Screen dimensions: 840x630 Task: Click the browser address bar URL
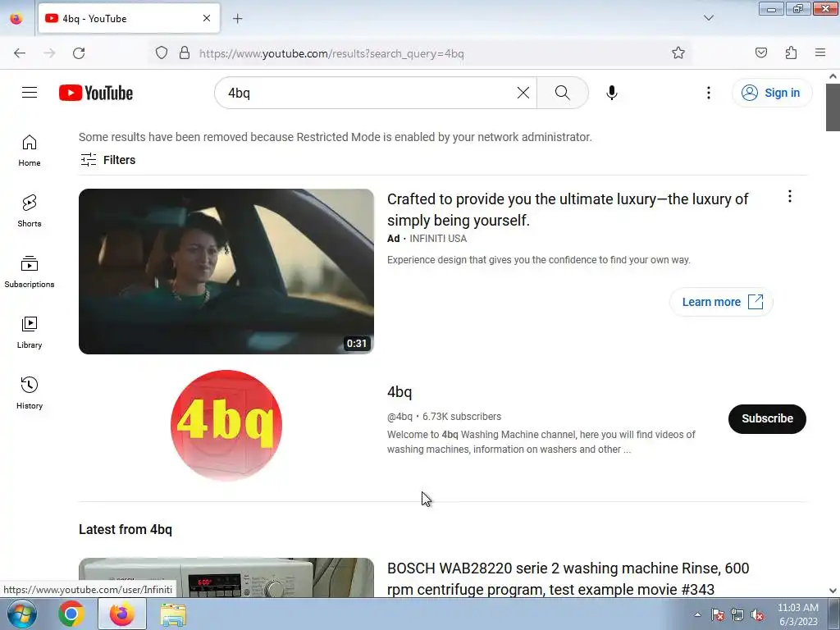(331, 53)
